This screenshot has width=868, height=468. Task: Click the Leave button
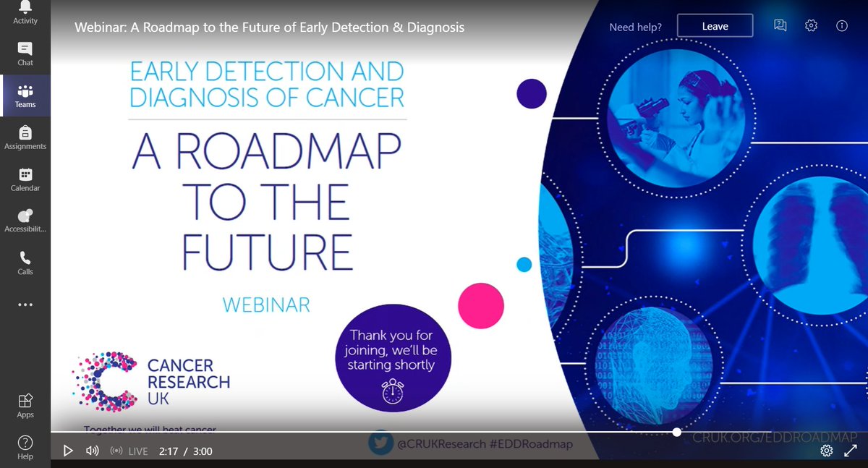pos(715,26)
